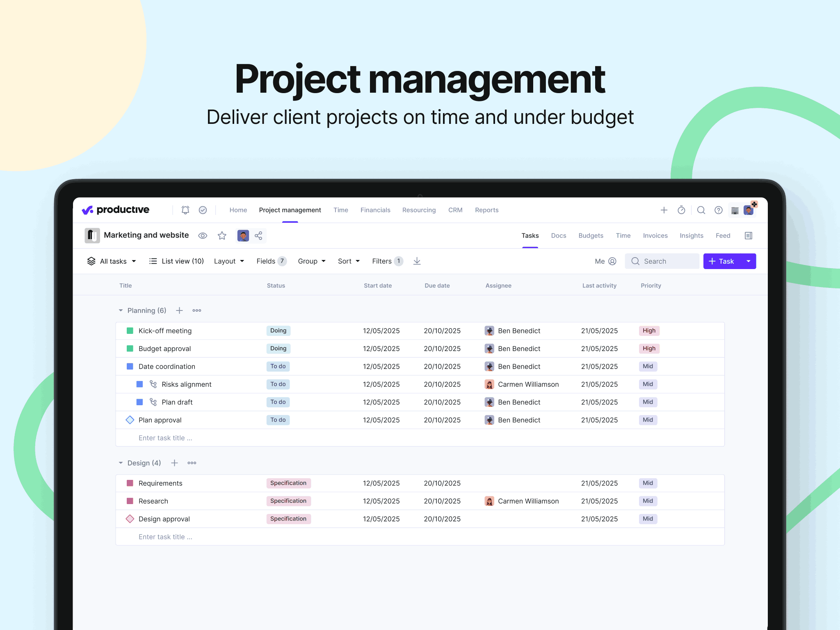Toggle project watch eye icon
The image size is (840, 630).
coord(203,235)
